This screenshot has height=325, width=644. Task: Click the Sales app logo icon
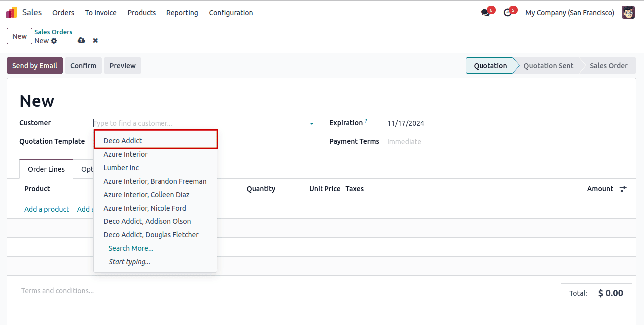point(12,13)
